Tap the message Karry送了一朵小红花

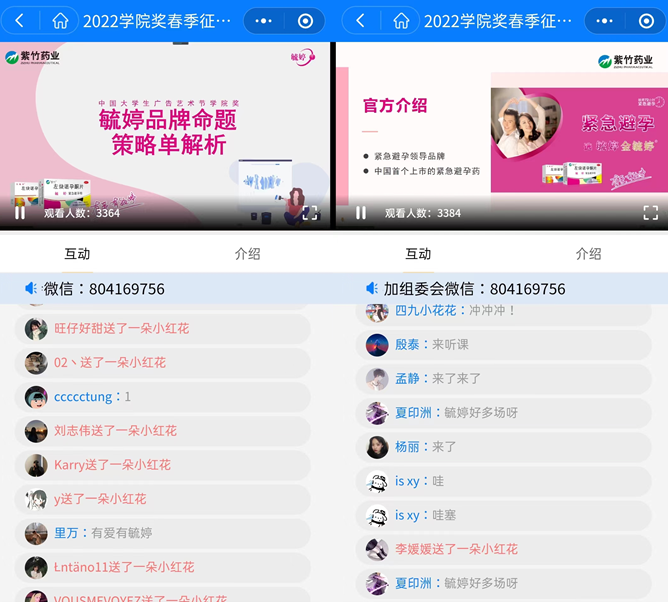[162, 465]
